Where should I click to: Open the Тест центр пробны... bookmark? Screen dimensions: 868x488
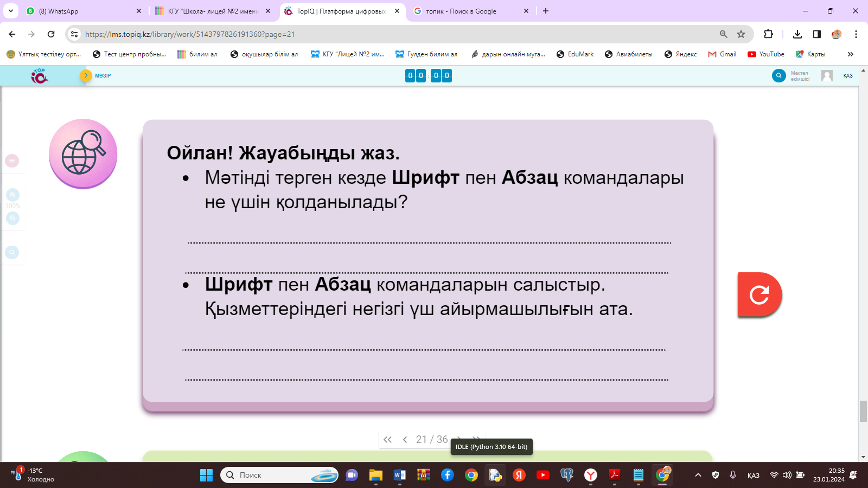tap(129, 54)
